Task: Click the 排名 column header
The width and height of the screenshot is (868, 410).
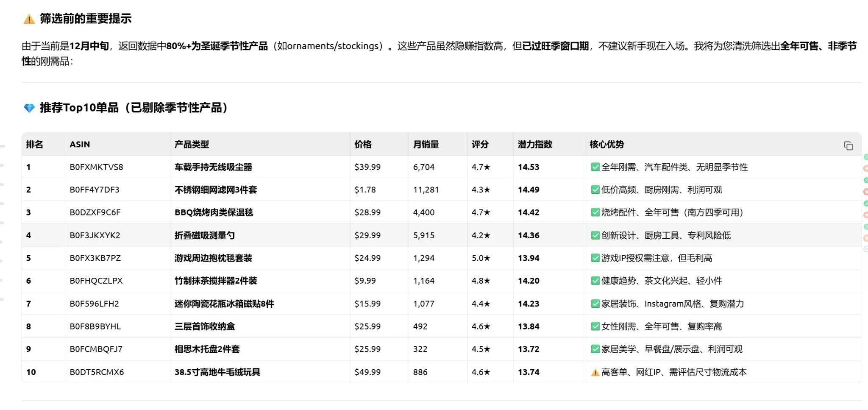Action: 34,144
